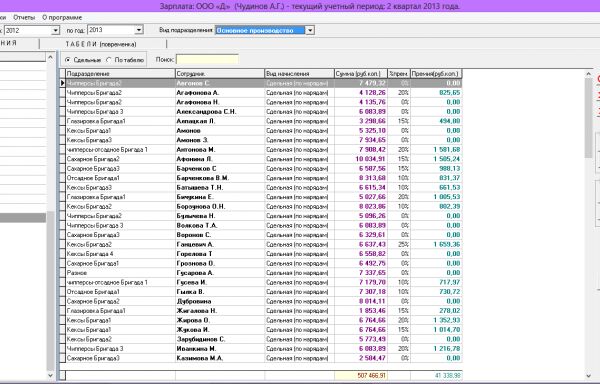Click the Разное department cell
The width and height of the screenshot is (600, 384).
120,273
